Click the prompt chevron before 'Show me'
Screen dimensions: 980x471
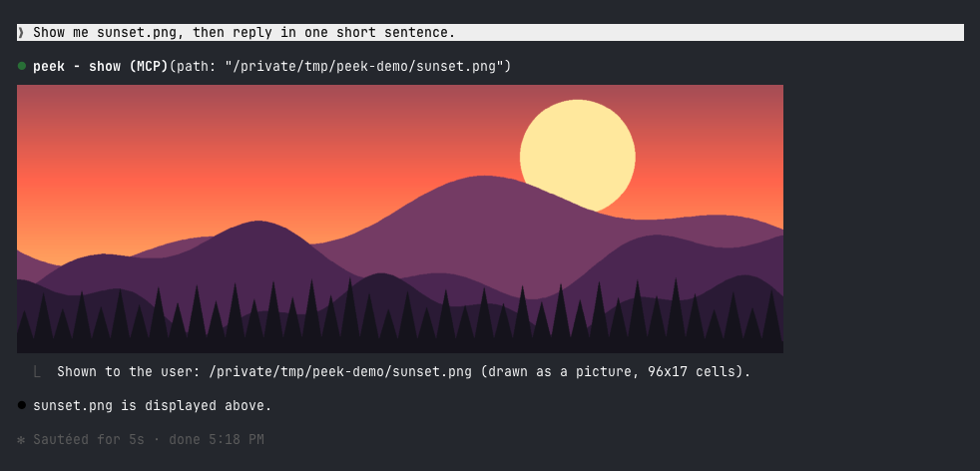pos(21,33)
